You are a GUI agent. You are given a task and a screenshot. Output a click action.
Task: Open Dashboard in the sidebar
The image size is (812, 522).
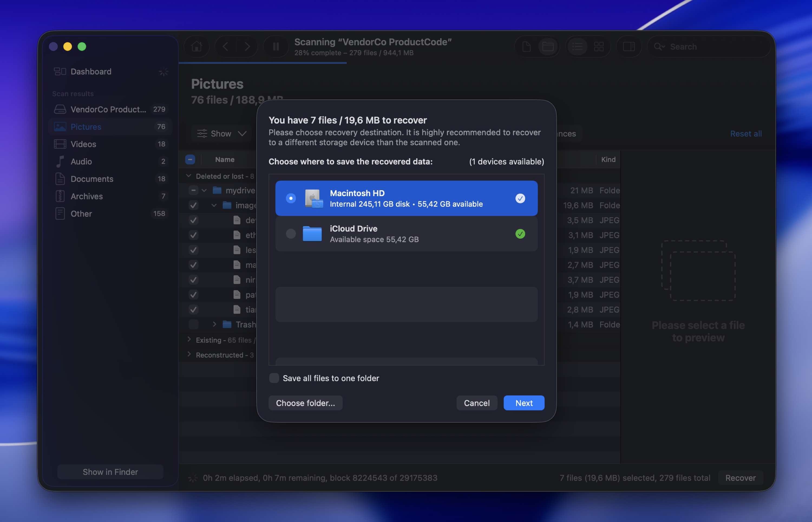(111, 72)
